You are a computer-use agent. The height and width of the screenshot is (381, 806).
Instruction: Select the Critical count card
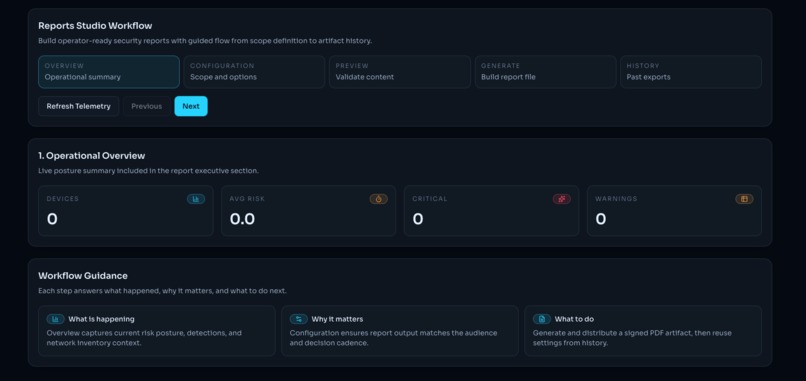tap(491, 211)
